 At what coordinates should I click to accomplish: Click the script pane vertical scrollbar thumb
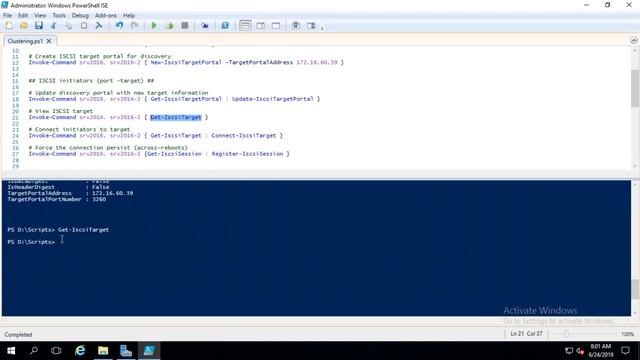coord(635,88)
